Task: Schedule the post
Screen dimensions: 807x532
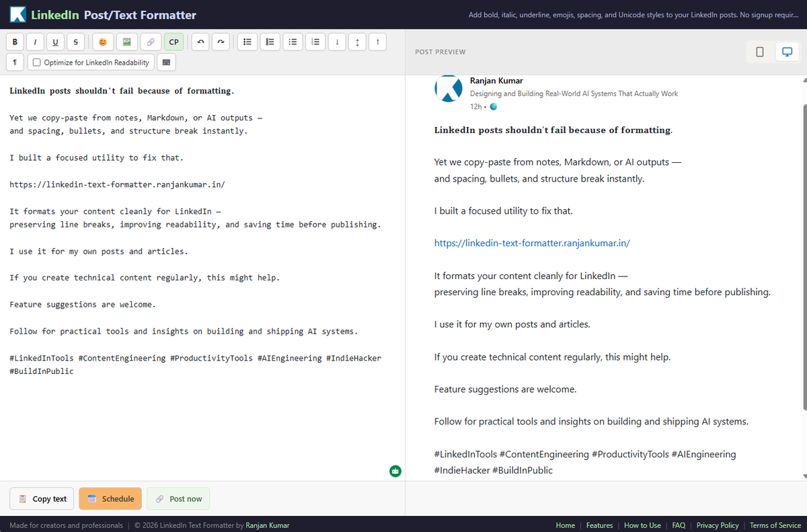Action: (x=110, y=498)
